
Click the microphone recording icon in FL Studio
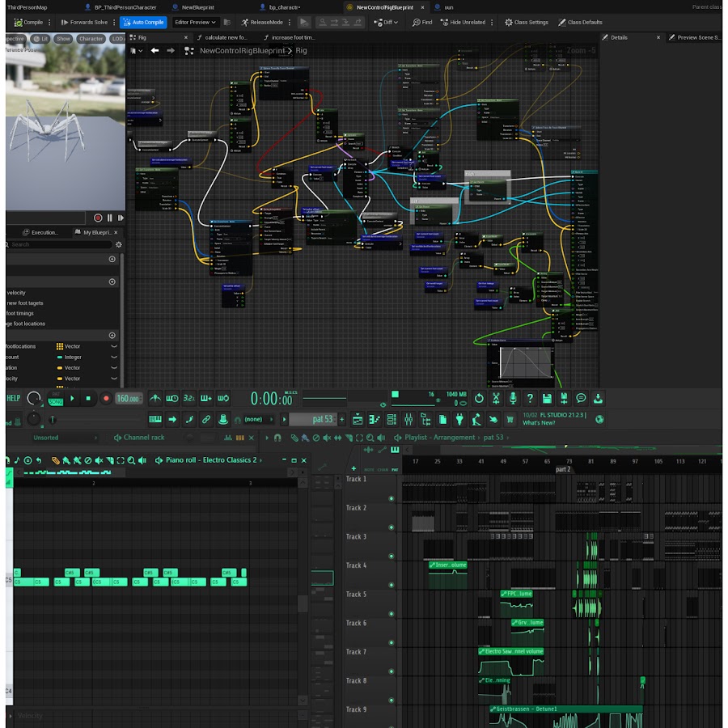point(513,398)
